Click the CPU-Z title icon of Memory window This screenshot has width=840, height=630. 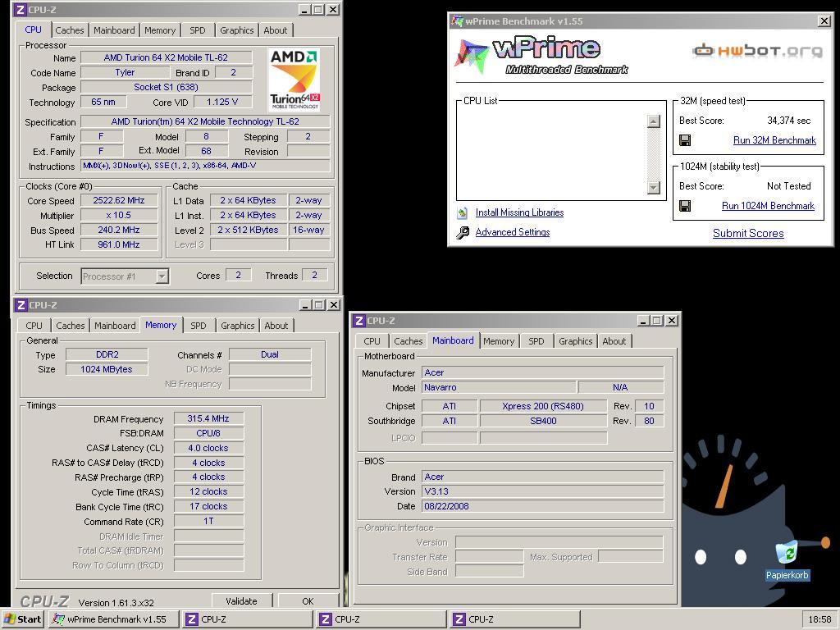tap(21, 305)
